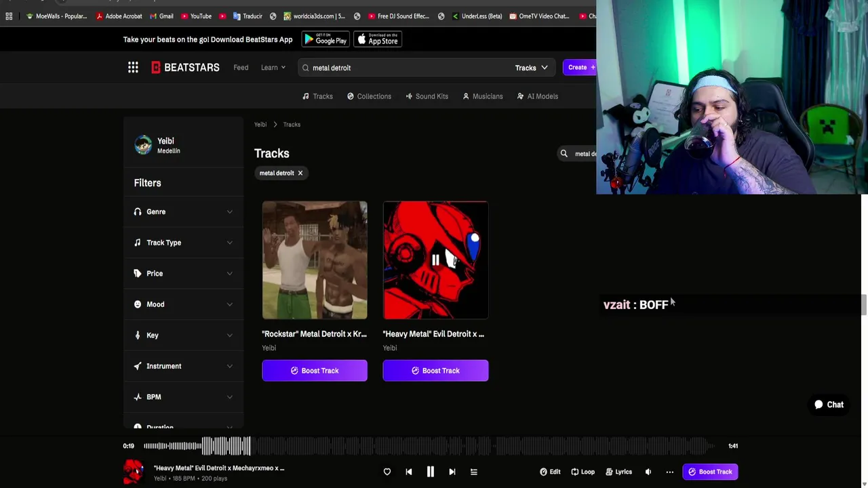Screen dimensions: 868x488
Task: Download from the App Store badge
Action: coord(378,40)
